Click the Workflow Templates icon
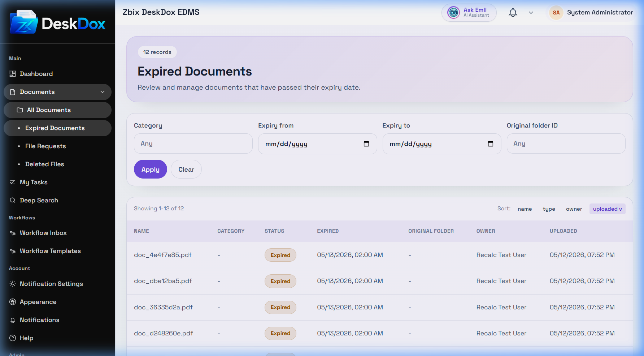The image size is (644, 356). (13, 251)
